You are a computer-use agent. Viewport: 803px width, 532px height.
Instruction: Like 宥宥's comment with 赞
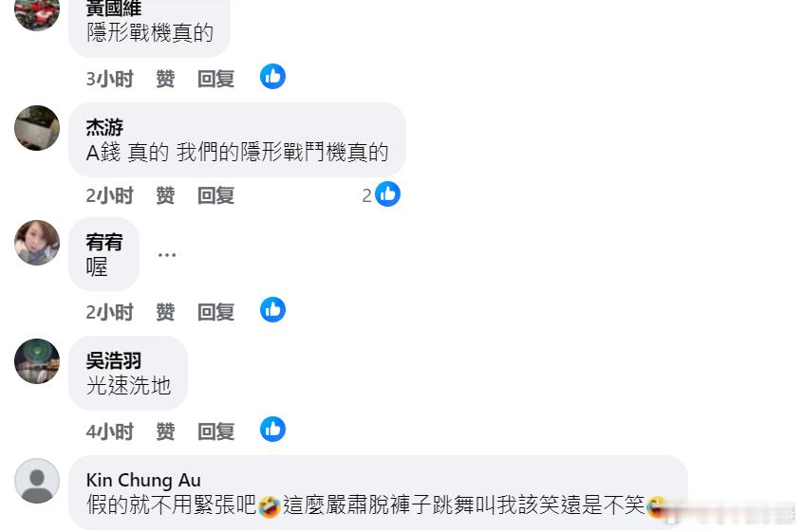[165, 312]
